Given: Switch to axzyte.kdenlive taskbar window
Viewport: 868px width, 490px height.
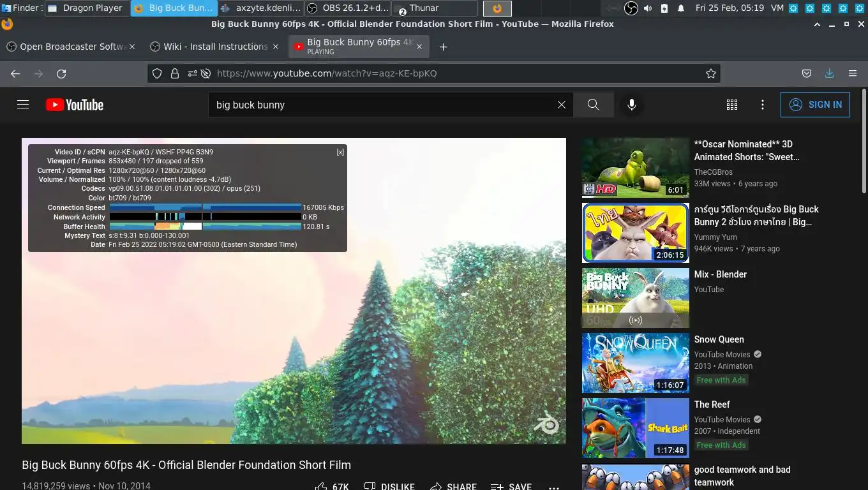Looking at the screenshot, I should coord(260,8).
